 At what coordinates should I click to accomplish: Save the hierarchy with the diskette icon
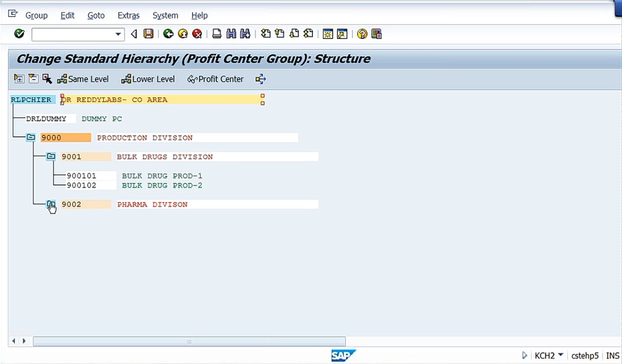pos(148,34)
